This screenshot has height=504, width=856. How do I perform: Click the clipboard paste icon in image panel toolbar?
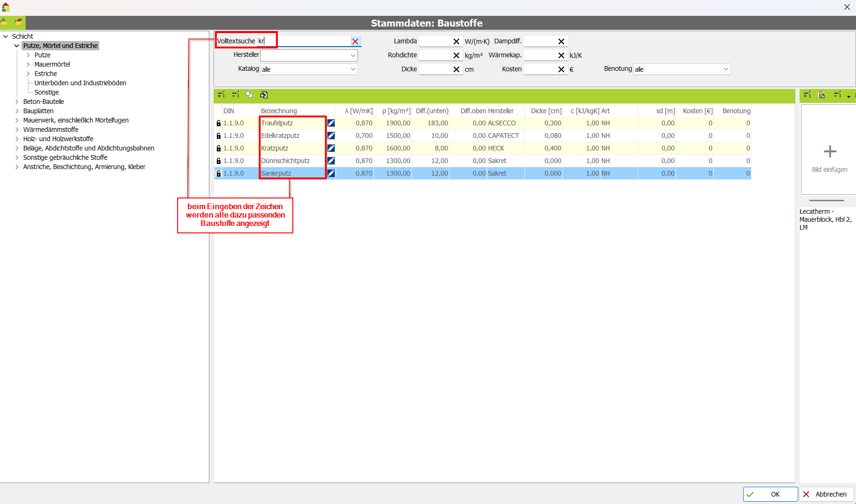821,95
